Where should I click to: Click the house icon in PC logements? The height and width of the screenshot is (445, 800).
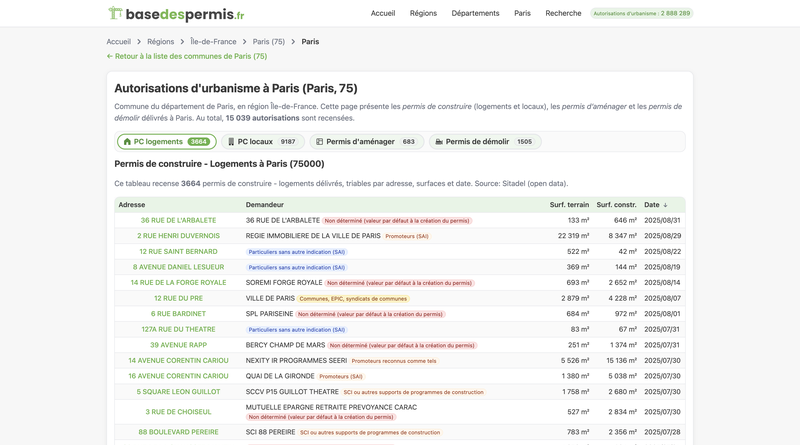click(127, 142)
